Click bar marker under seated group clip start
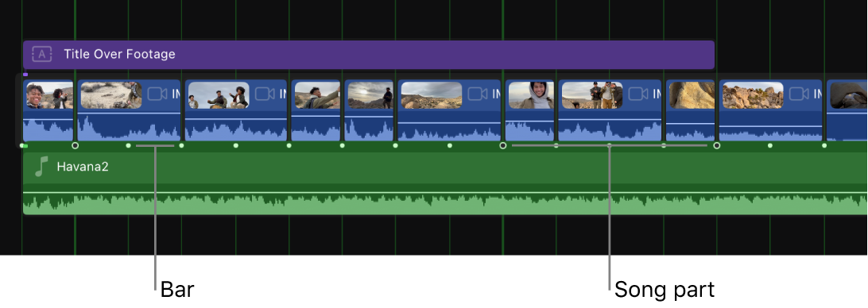This screenshot has width=868, height=308. tap(181, 145)
